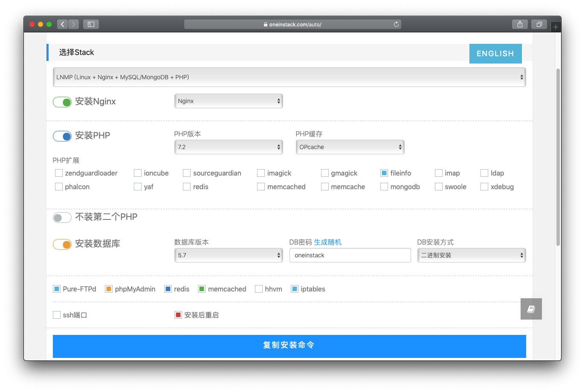Check the redis PHP extension

[186, 187]
